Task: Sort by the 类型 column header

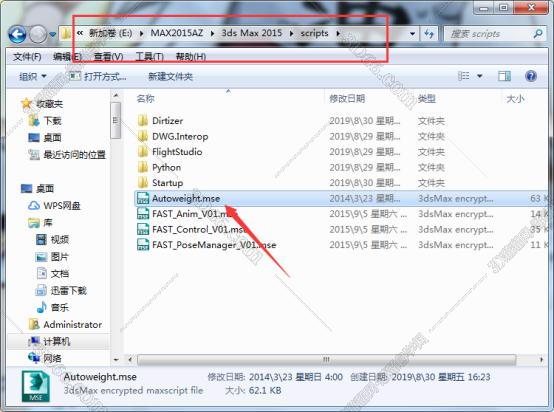Action: 427,99
